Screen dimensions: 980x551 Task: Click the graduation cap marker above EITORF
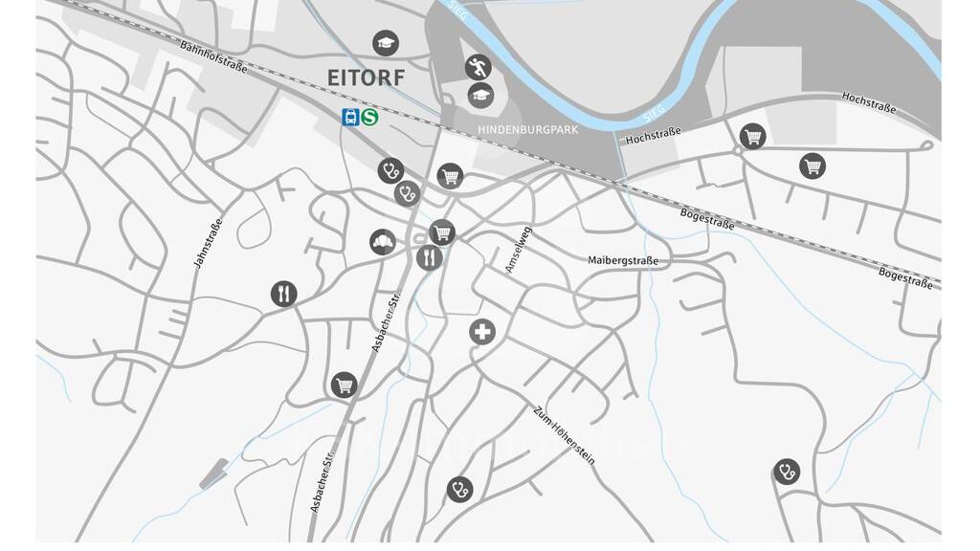point(386,43)
